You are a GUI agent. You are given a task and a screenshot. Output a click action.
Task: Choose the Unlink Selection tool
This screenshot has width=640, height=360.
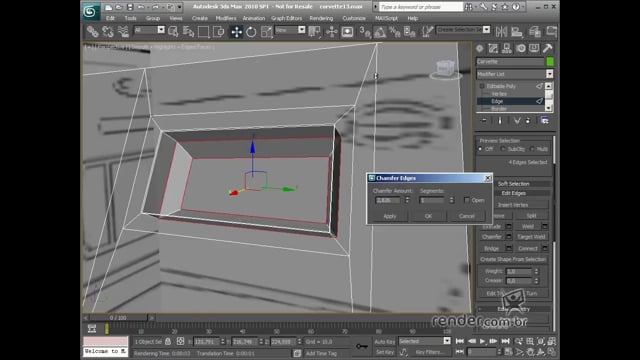(x=108, y=31)
